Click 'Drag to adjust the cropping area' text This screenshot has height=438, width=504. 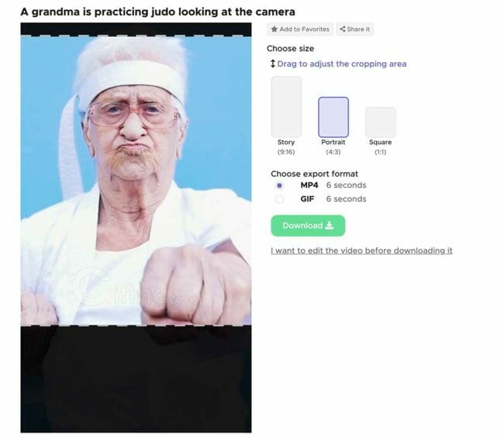point(342,64)
